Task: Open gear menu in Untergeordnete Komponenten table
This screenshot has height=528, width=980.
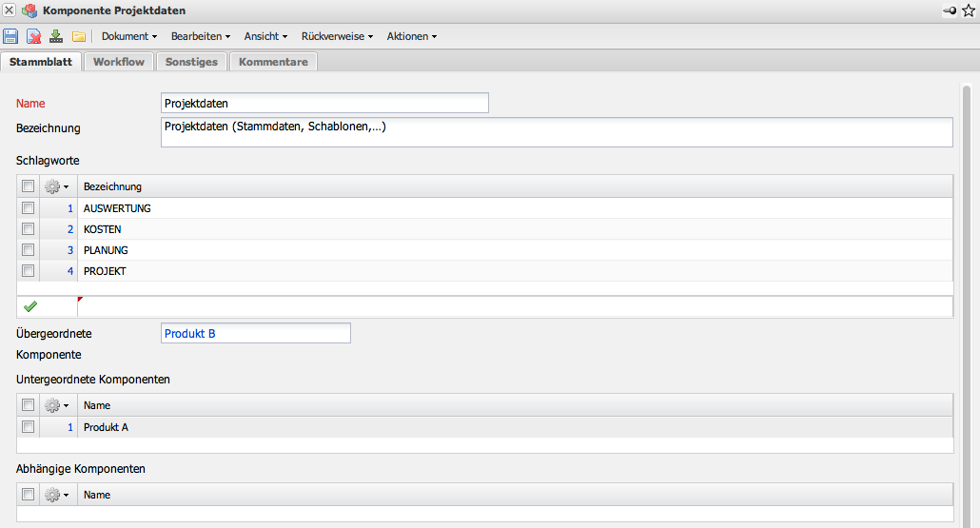Action: tap(57, 405)
